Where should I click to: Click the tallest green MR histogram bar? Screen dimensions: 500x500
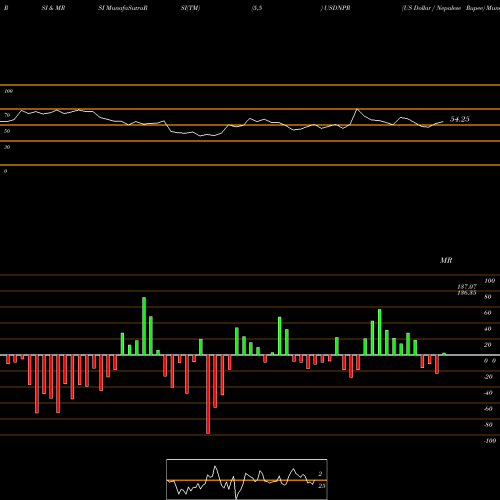144,326
